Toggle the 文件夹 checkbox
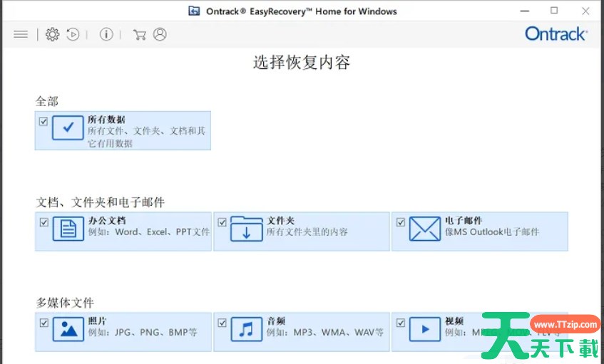This screenshot has height=364, width=604. (x=222, y=222)
